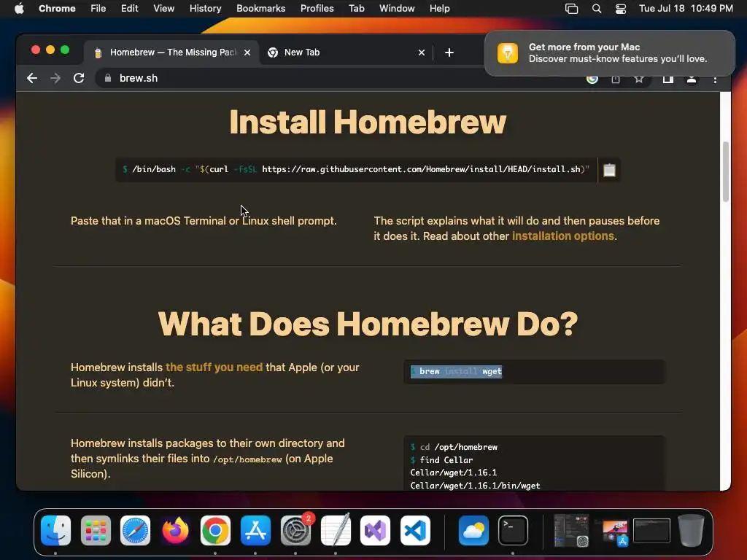Click the Cellar/wget/1.16.1/bin/wget output line

tap(475, 485)
